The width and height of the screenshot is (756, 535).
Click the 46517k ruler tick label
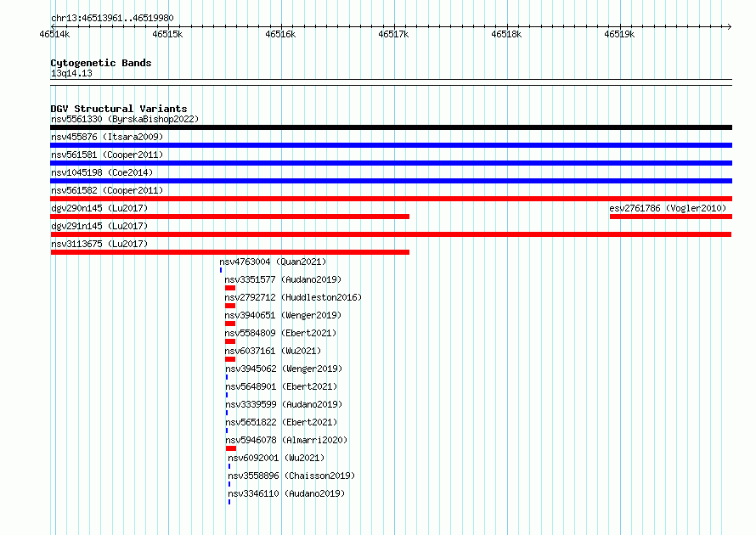[393, 34]
